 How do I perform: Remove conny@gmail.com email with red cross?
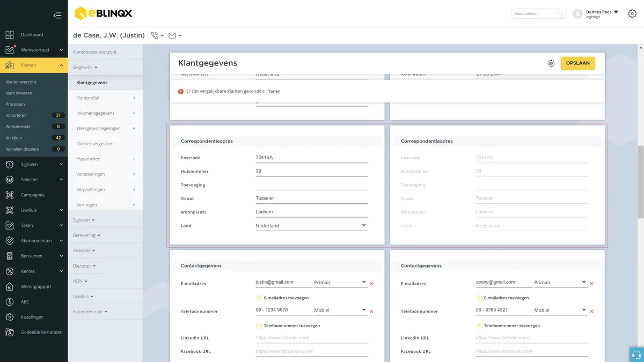point(592,283)
